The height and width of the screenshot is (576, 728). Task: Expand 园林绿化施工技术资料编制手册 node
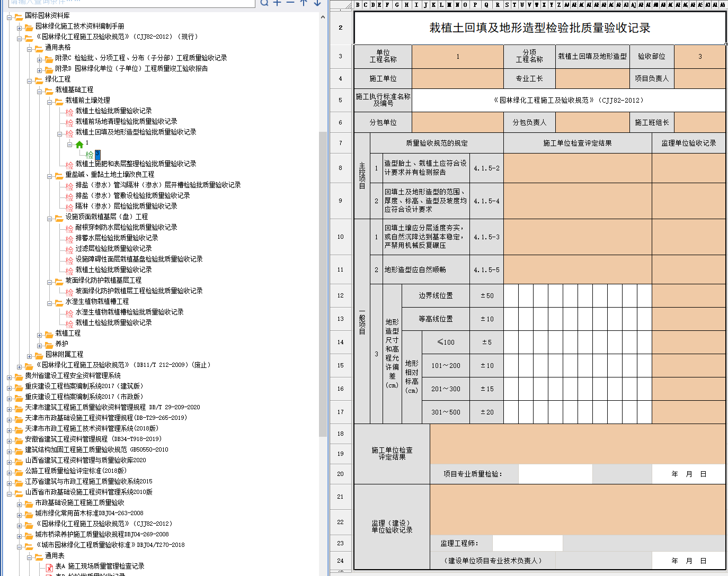[20, 28]
